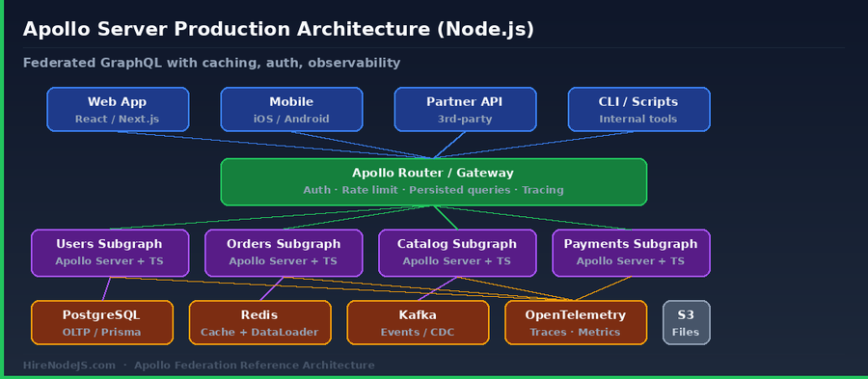Click the Apollo Router / Gateway node
Screen dimensions: 868x379
[x=433, y=182]
